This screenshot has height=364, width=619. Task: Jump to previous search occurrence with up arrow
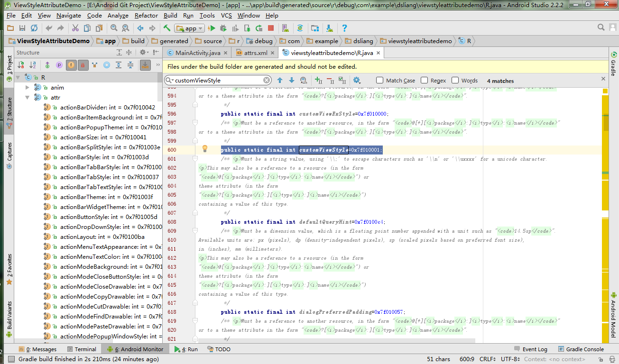tap(280, 81)
